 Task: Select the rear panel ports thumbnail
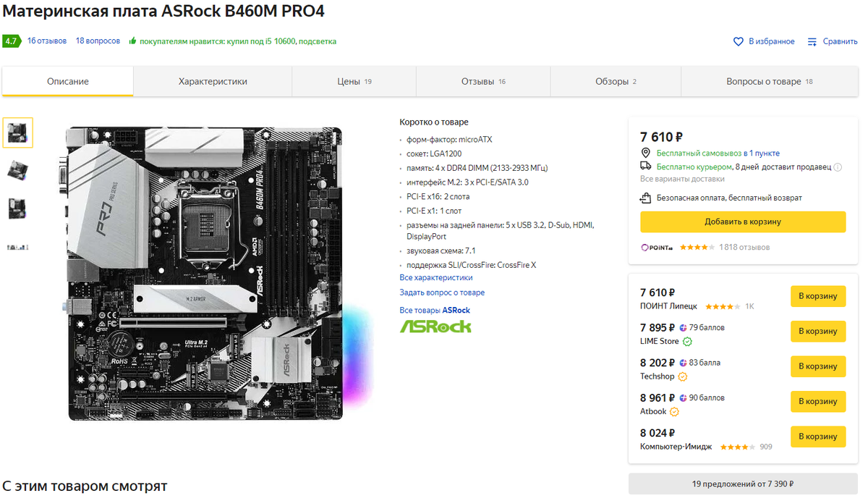click(x=17, y=247)
